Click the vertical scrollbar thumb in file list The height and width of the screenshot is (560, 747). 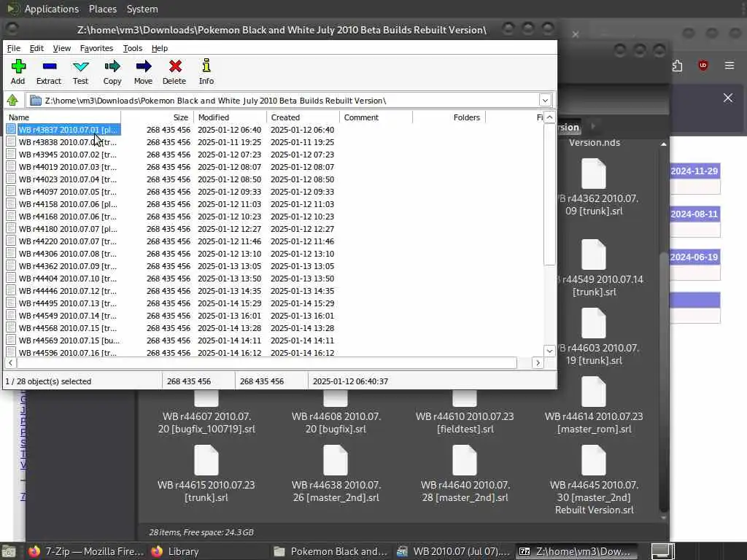(549, 194)
